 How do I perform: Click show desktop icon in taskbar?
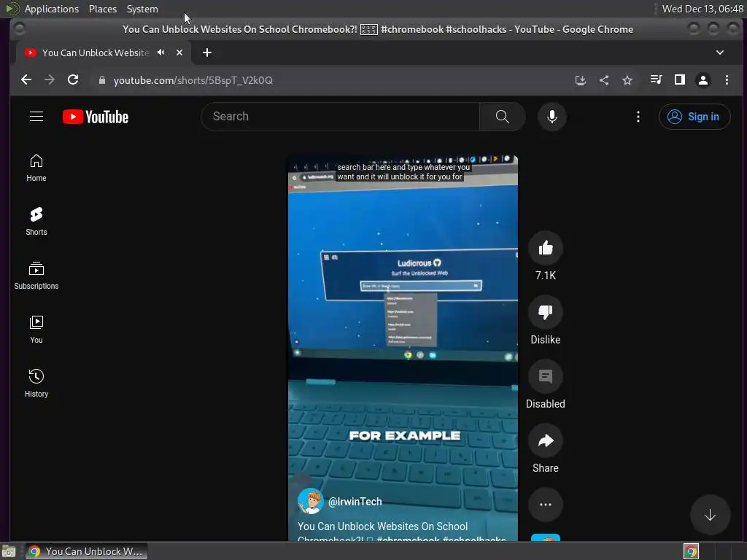9,551
